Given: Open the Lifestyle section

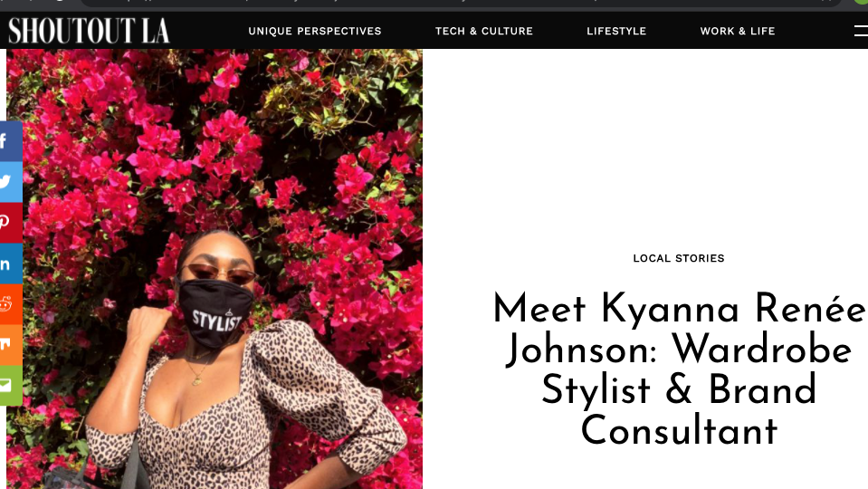Looking at the screenshot, I should (x=616, y=31).
